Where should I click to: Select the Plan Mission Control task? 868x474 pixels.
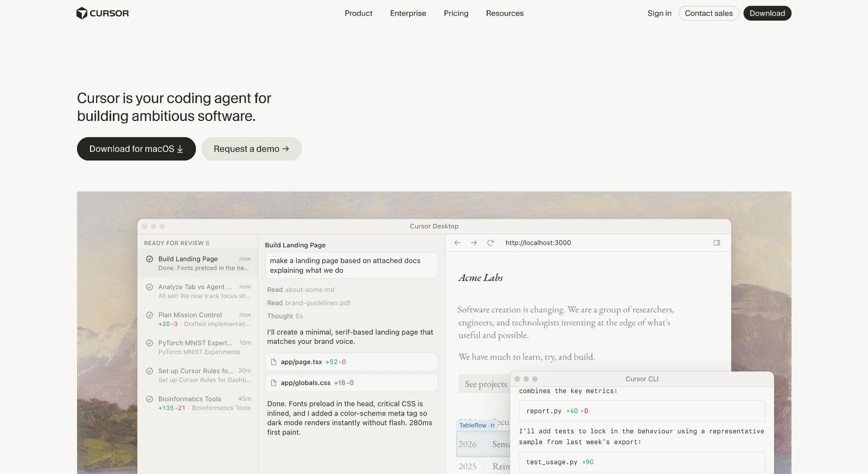tap(197, 319)
